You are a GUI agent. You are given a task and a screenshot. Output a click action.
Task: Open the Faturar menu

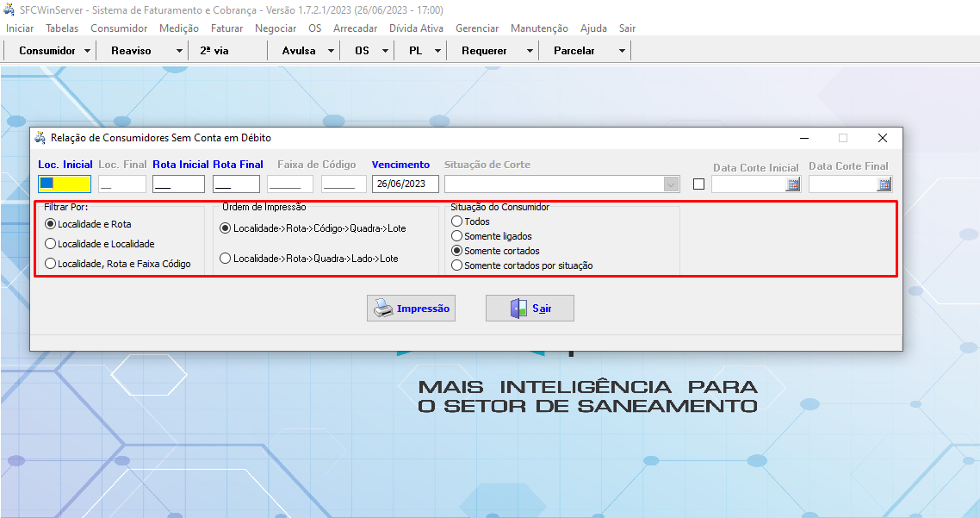coord(226,28)
